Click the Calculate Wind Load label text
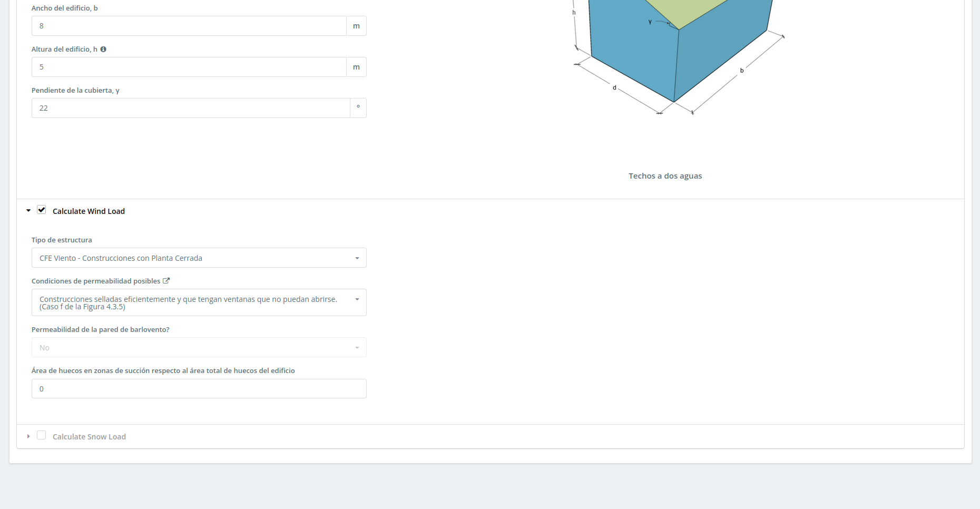This screenshot has width=980, height=509. tap(89, 211)
